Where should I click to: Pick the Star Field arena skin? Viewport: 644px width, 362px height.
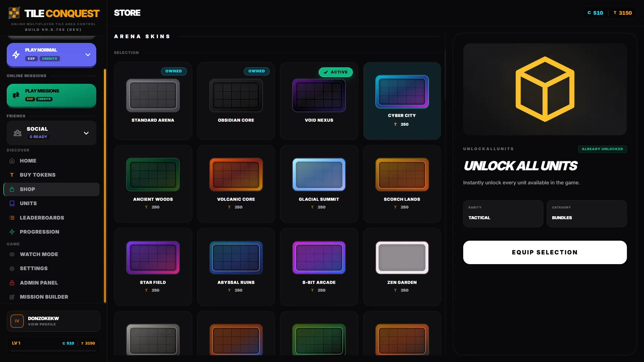coord(153,267)
